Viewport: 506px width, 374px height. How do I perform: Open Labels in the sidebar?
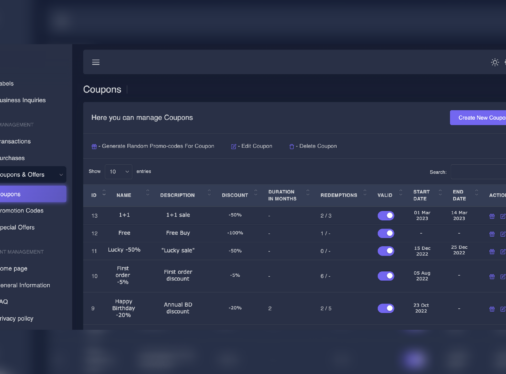[x=7, y=84]
